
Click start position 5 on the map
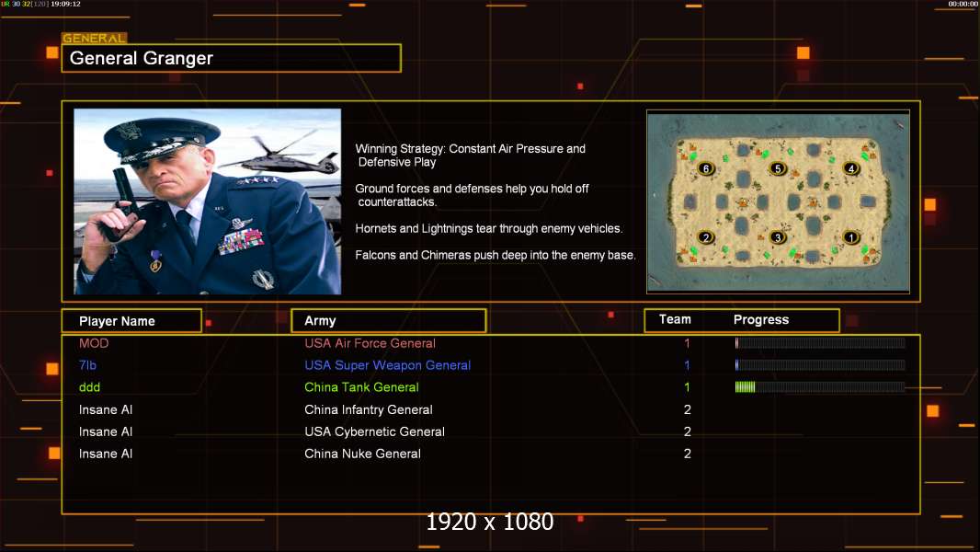[x=778, y=168]
